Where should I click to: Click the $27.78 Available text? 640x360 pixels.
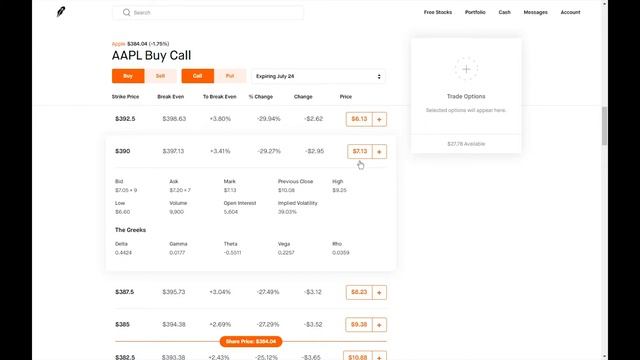click(x=466, y=144)
